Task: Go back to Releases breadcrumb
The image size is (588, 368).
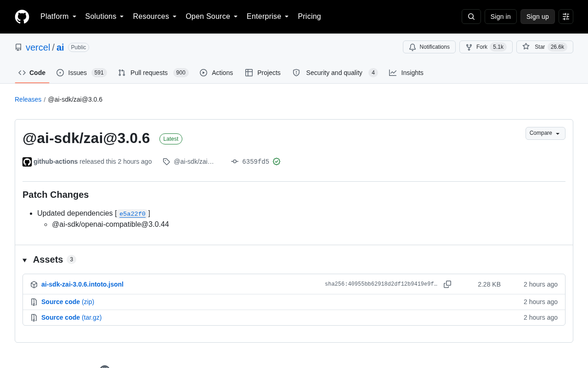Action: 28,99
